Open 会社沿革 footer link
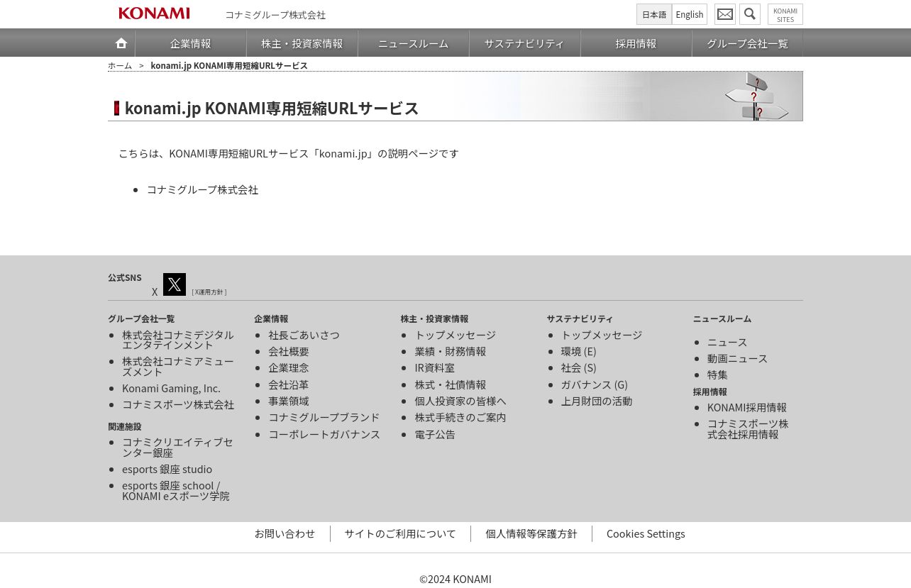The image size is (911, 588). 289,384
